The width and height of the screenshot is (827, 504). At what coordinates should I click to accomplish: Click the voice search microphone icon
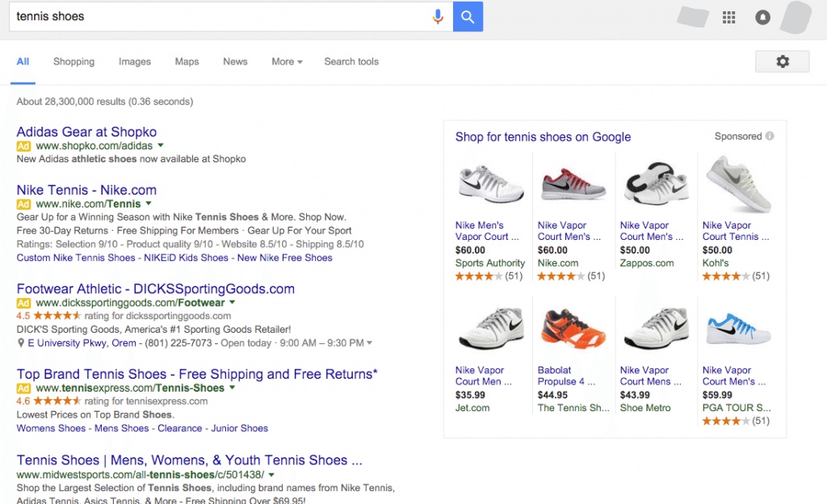coord(438,17)
